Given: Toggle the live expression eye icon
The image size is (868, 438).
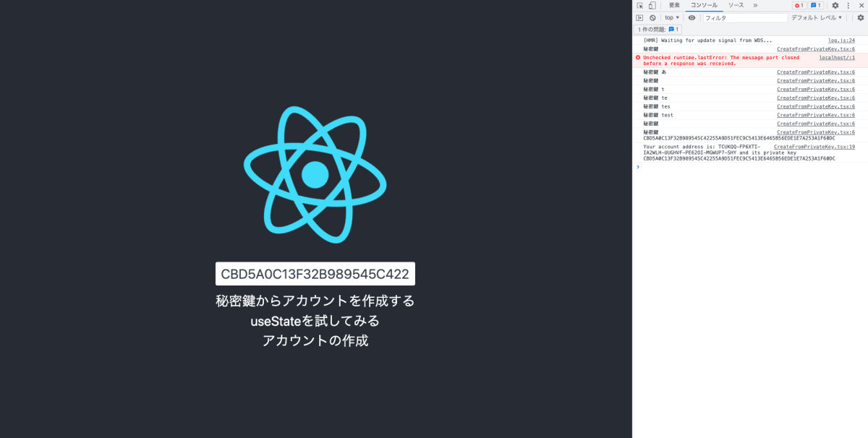Looking at the screenshot, I should coord(692,17).
